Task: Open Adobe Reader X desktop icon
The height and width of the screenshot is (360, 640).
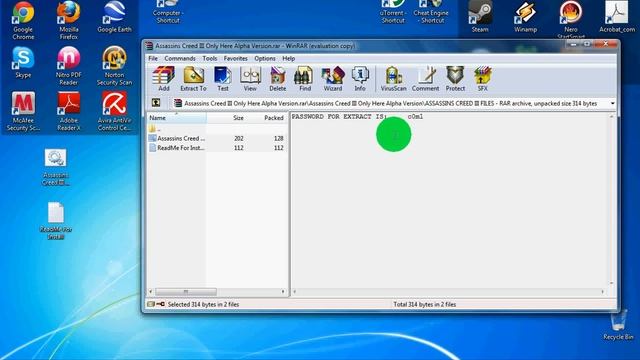Action: (69, 111)
